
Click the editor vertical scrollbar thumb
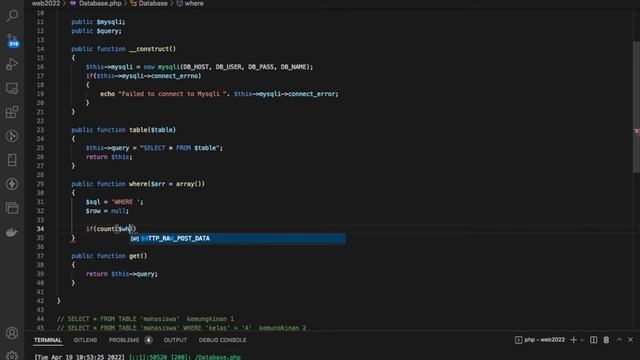636,107
